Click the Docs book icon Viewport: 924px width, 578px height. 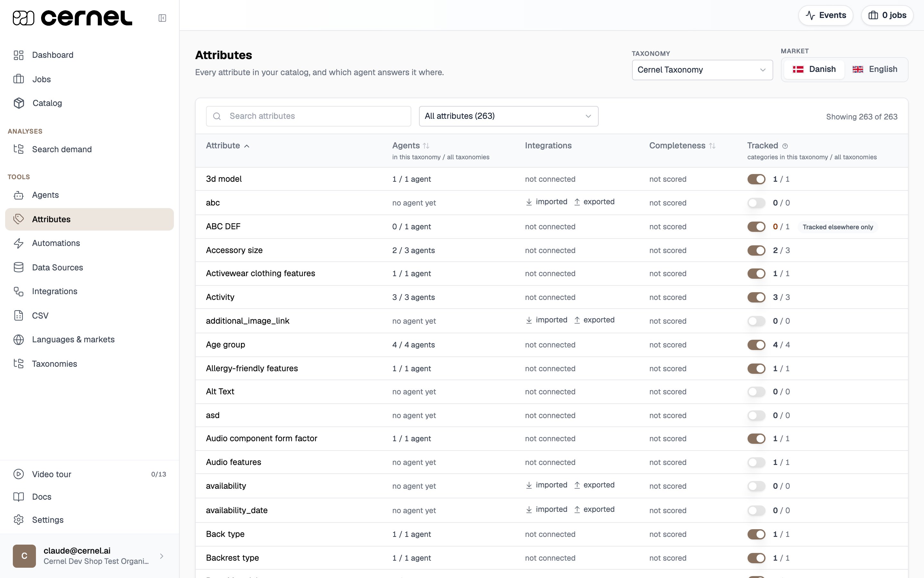(19, 496)
